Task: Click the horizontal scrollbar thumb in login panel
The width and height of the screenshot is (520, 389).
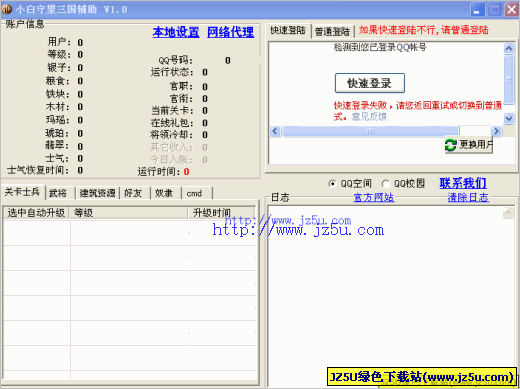Action: coord(370,131)
